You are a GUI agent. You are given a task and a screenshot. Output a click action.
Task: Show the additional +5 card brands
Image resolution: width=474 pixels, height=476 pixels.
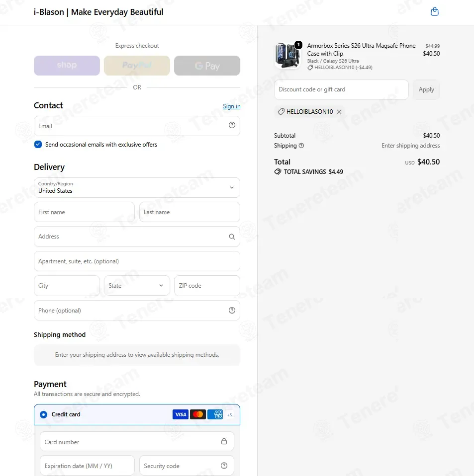point(230,415)
